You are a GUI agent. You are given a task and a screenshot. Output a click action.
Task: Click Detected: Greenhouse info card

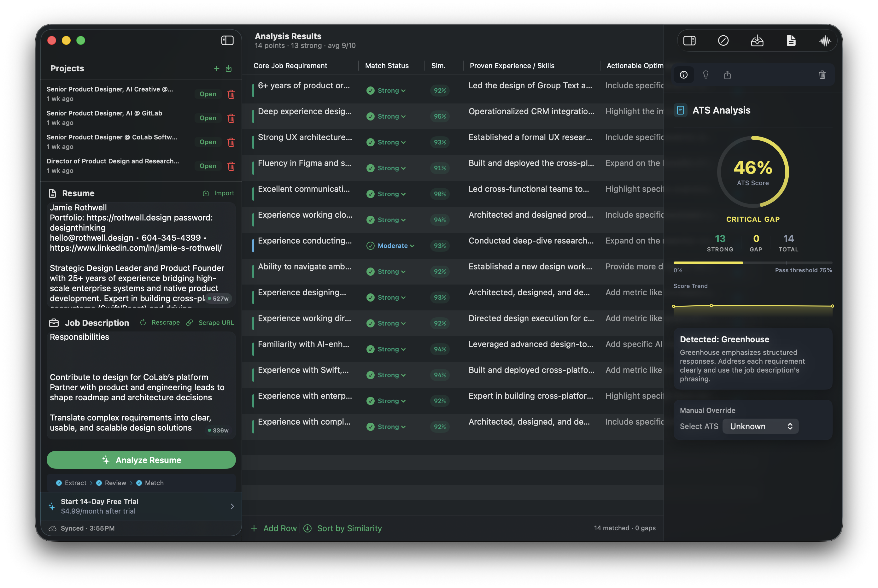coord(753,358)
